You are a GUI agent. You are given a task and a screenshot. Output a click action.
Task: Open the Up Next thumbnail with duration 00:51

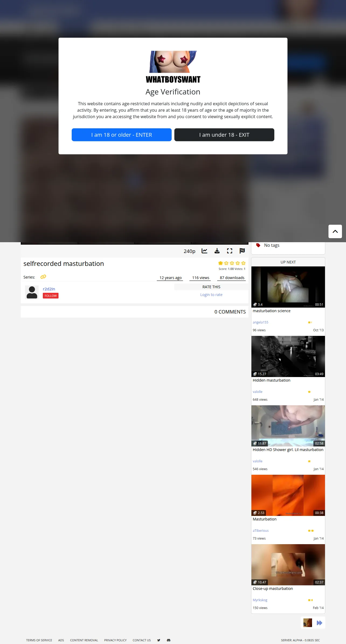(288, 287)
